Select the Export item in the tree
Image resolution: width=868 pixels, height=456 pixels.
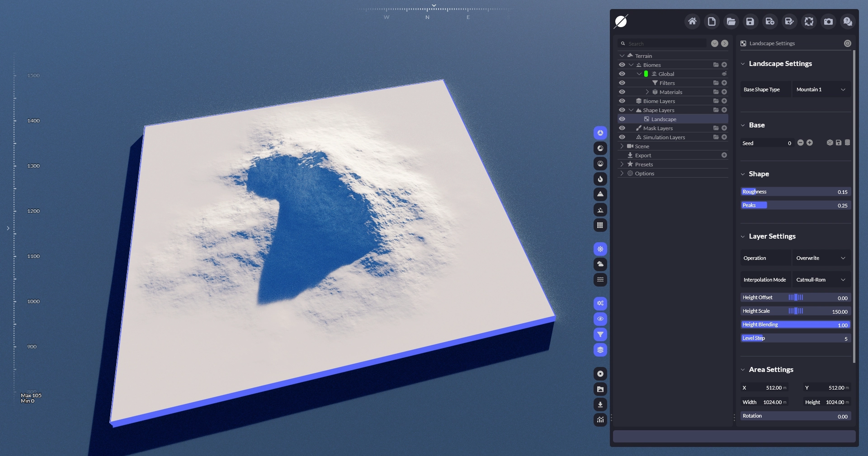pos(643,155)
